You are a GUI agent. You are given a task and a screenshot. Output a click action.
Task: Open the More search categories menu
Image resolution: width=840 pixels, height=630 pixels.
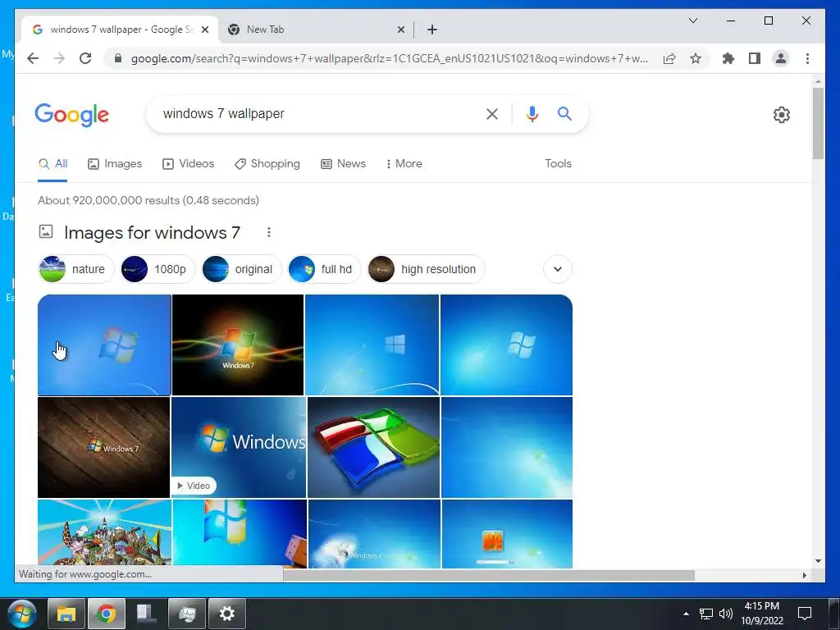(x=404, y=163)
